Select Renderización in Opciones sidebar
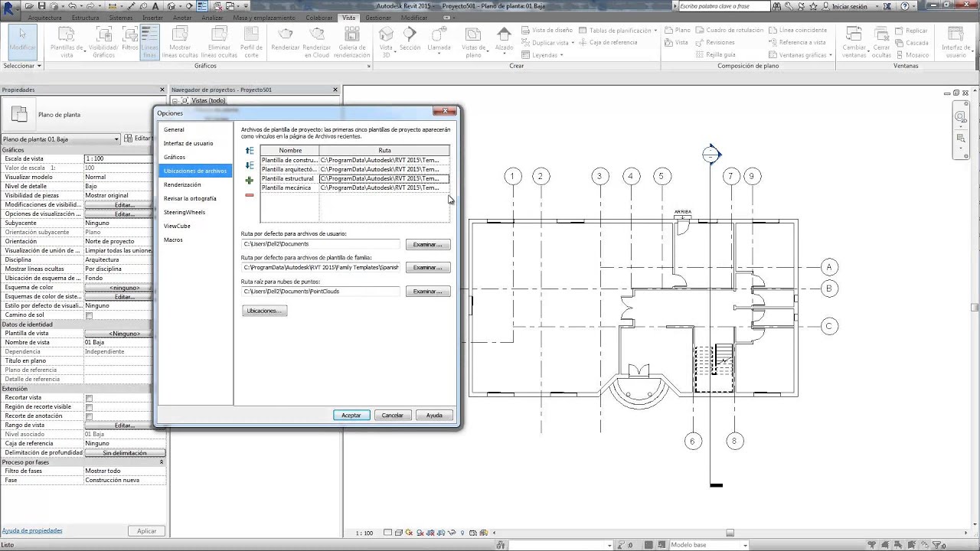The image size is (980, 551). (182, 185)
